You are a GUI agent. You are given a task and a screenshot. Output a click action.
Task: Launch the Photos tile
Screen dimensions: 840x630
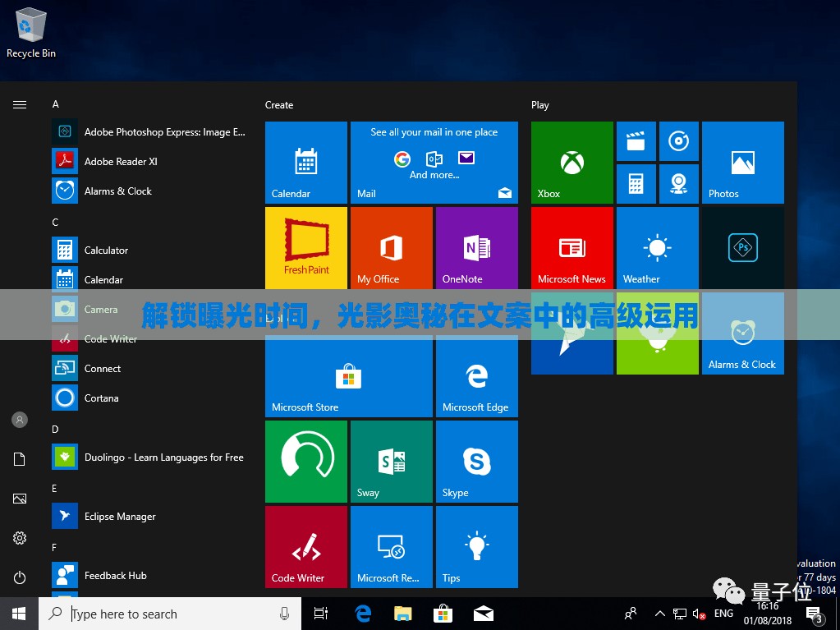pyautogui.click(x=743, y=163)
